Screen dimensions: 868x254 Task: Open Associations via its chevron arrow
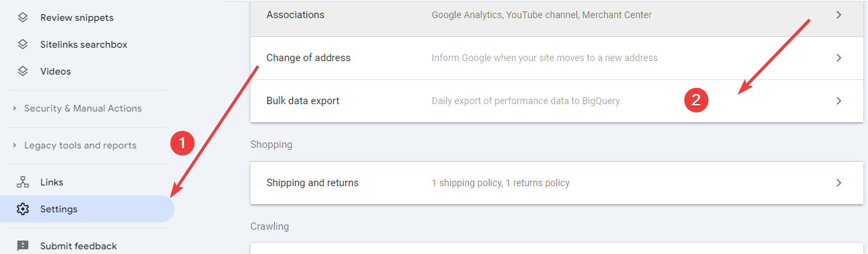(838, 15)
